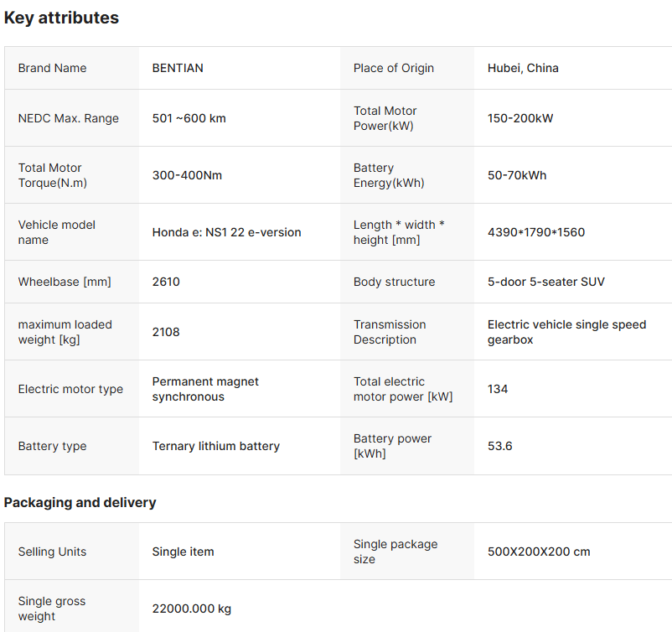Screen dimensions: 672x632
Task: Select the 501 ~600 km range value
Action: point(189,118)
